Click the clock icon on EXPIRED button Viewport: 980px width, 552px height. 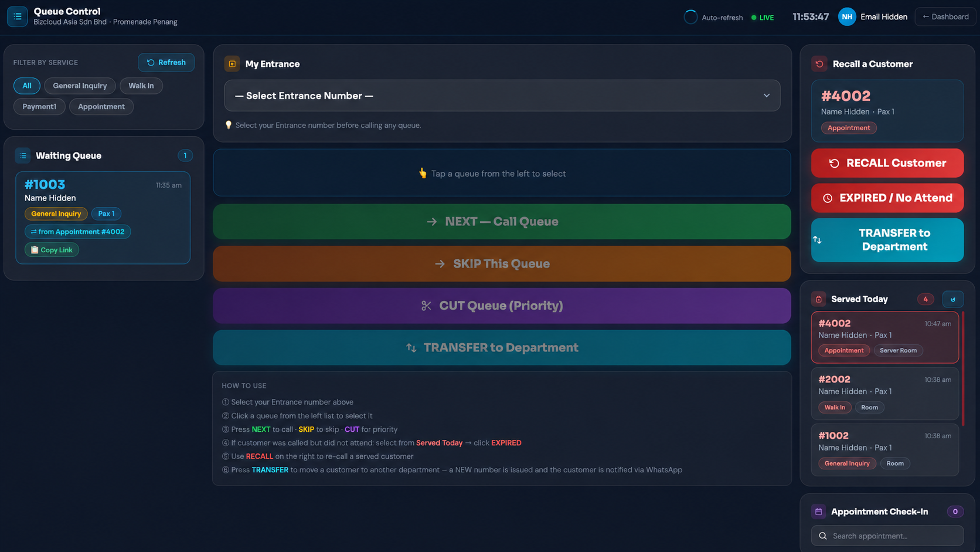(x=828, y=198)
